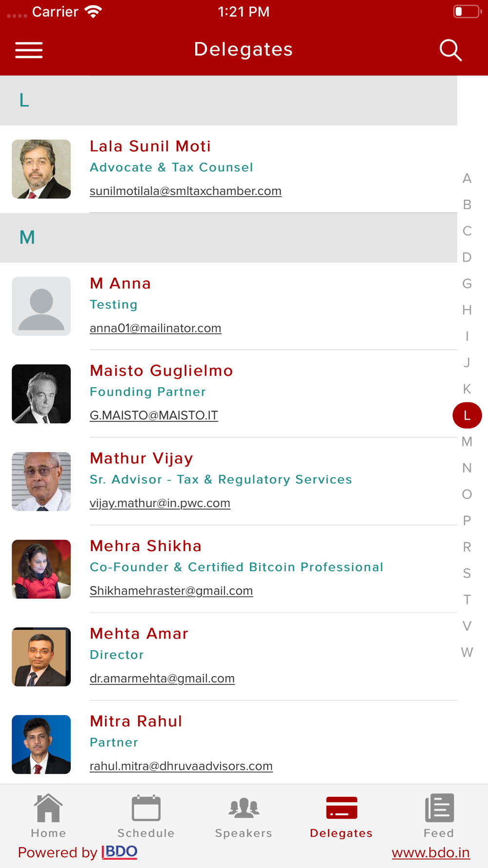Screen dimensions: 488x868
Task: Select highlighted letter L in index
Action: coord(467,415)
